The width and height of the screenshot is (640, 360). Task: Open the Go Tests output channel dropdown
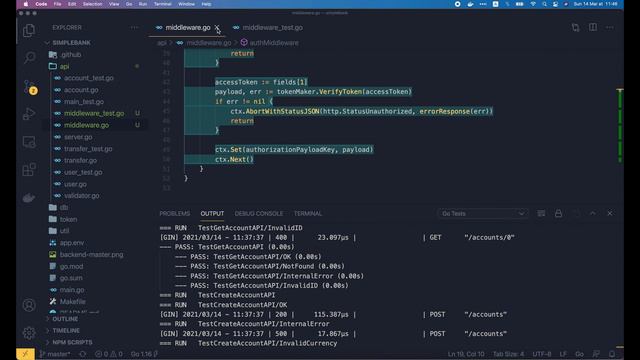[x=482, y=213]
